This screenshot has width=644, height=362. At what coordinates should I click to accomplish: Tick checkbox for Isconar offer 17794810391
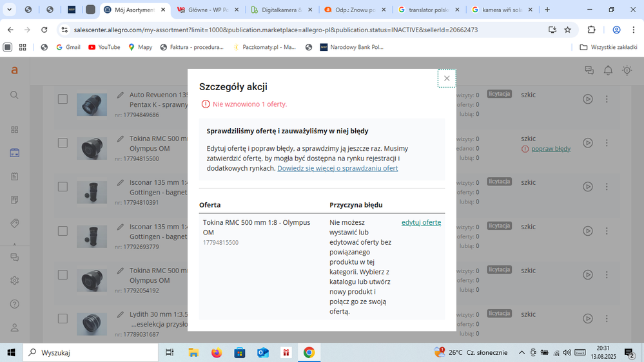click(63, 187)
